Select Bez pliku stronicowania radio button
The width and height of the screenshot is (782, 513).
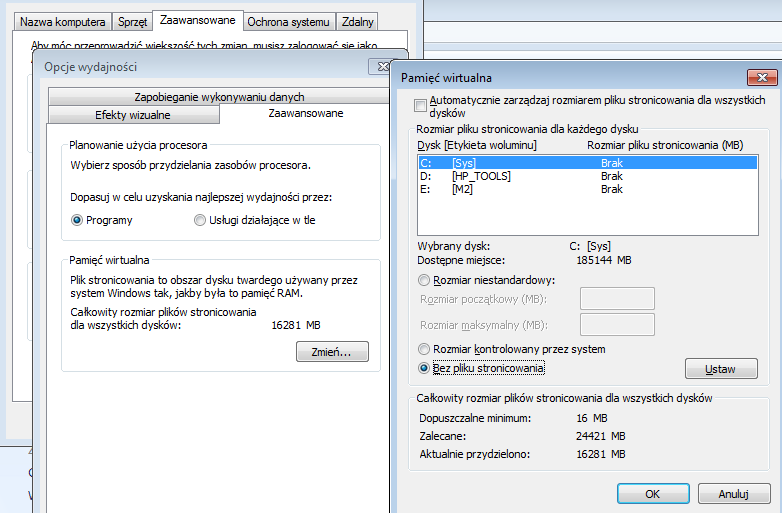[x=423, y=368]
